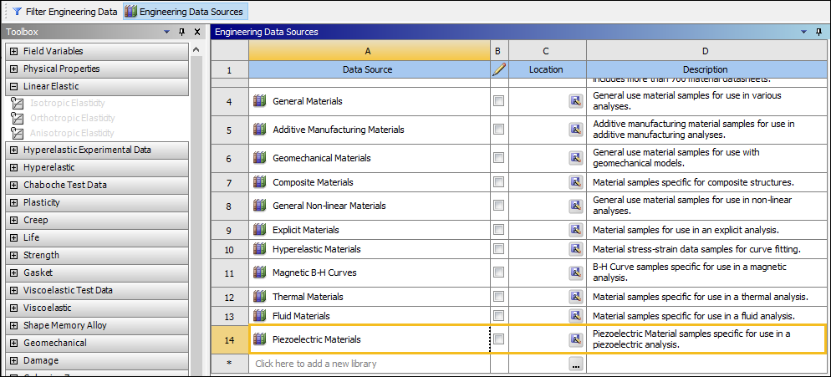Click the Additive Manufacturing Materials library icon
This screenshot has height=377, width=831.
coord(259,129)
